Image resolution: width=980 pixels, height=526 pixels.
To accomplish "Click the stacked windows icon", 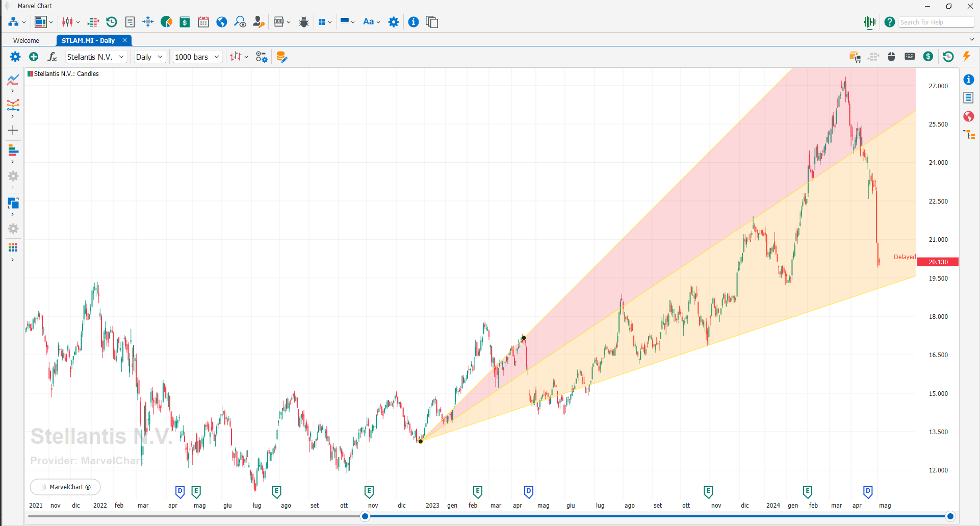I will [432, 22].
